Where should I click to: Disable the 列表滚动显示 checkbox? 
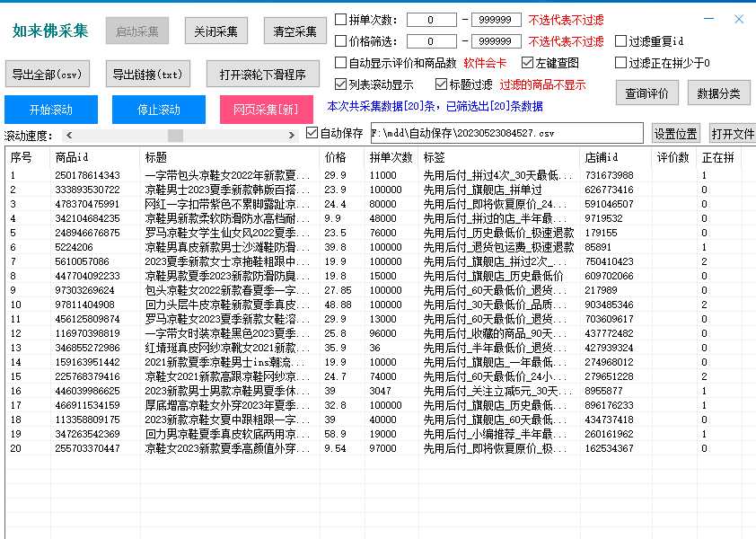338,84
